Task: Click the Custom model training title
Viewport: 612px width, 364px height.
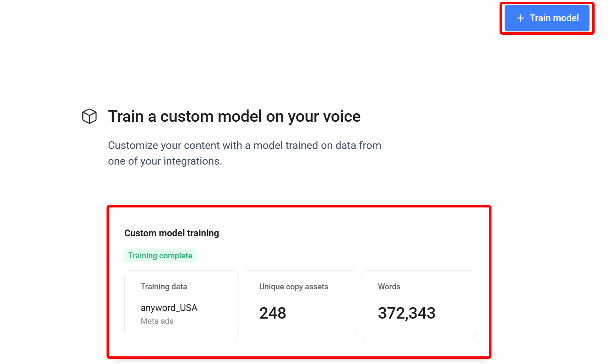Action: (171, 233)
